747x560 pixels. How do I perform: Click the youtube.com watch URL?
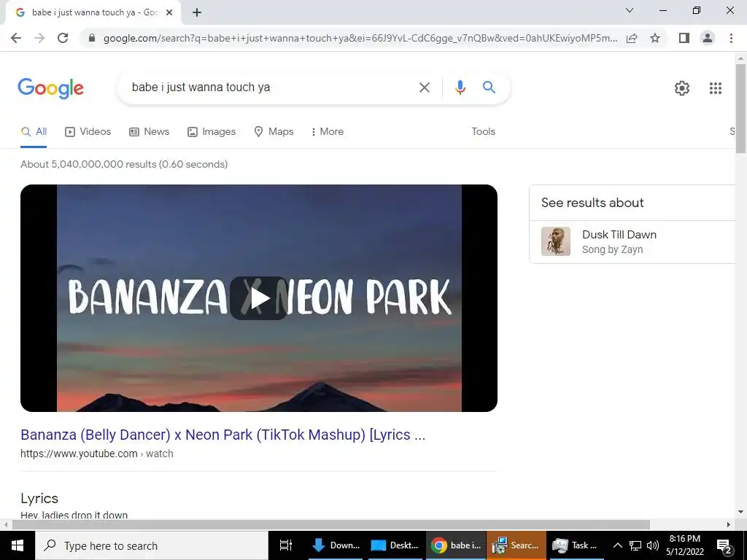point(97,454)
